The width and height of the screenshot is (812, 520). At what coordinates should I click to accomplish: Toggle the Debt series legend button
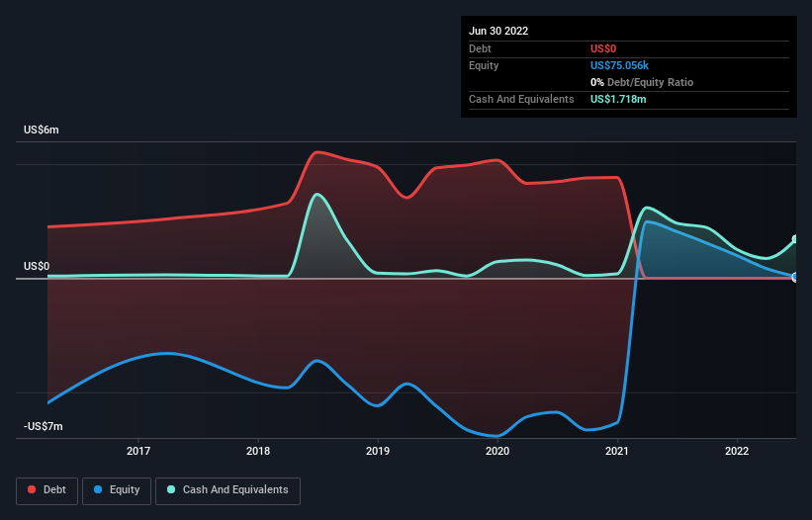point(46,490)
